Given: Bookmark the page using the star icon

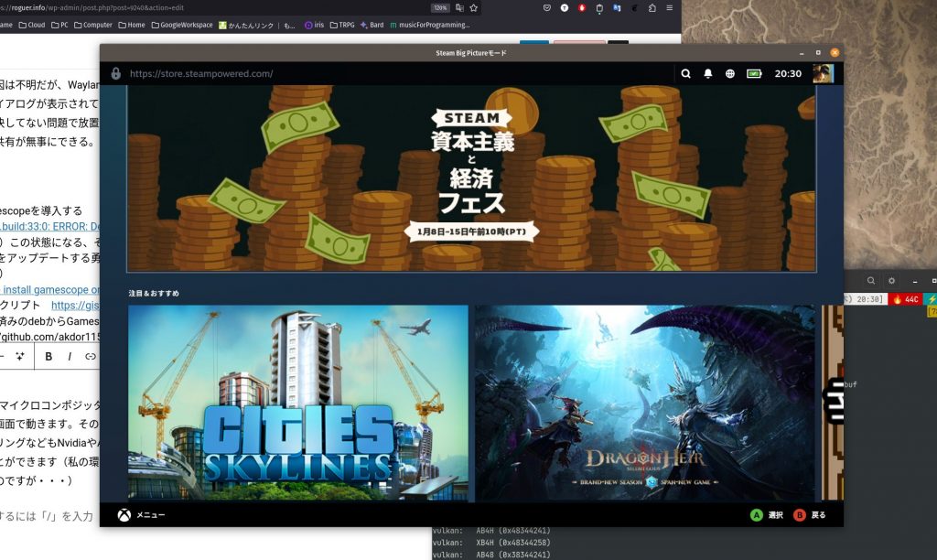Looking at the screenshot, I should point(473,7).
